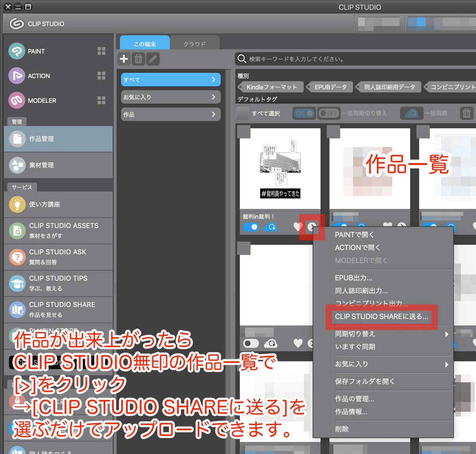The height and width of the screenshot is (454, 476).
Task: Open CLIP STUDIO SHARE service
Action: [x=58, y=309]
